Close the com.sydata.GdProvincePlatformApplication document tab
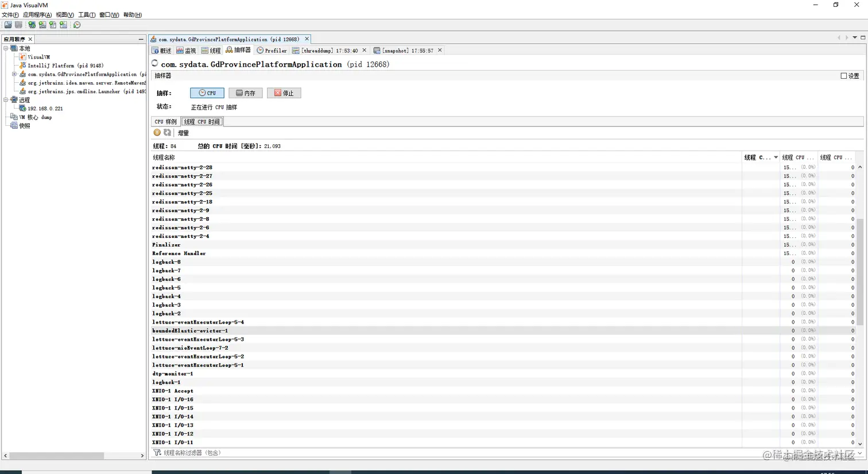The width and height of the screenshot is (868, 474). tap(307, 39)
